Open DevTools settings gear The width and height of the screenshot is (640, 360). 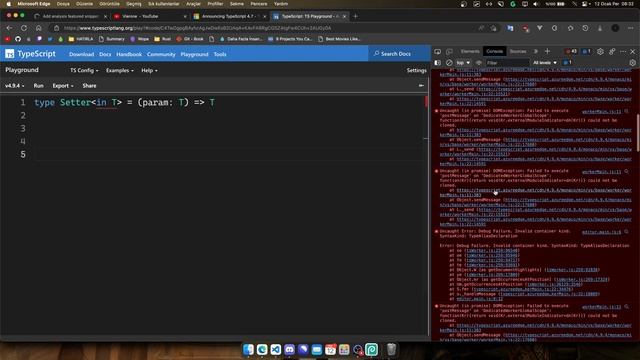pos(600,51)
